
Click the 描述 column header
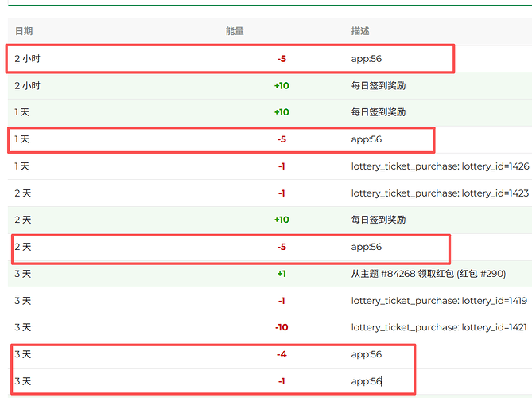[x=360, y=31]
